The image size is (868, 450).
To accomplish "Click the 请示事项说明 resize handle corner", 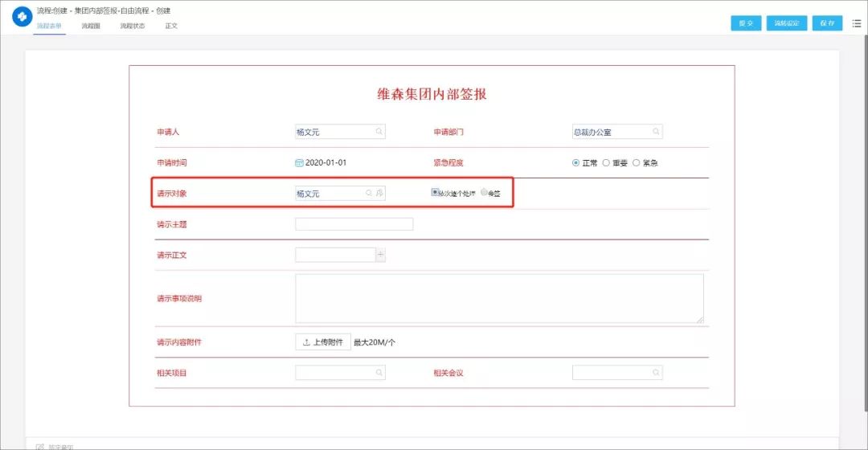I will click(700, 319).
